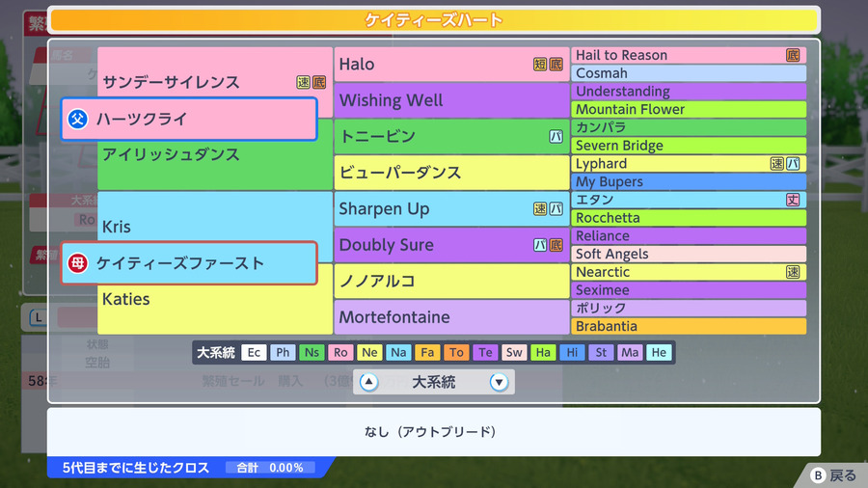Click the Mountain Flower name

(630, 110)
